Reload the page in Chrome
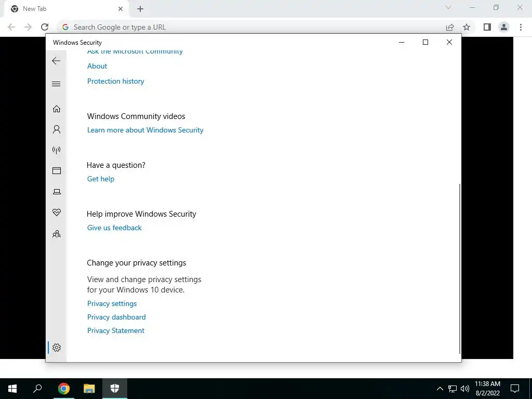 pos(45,27)
